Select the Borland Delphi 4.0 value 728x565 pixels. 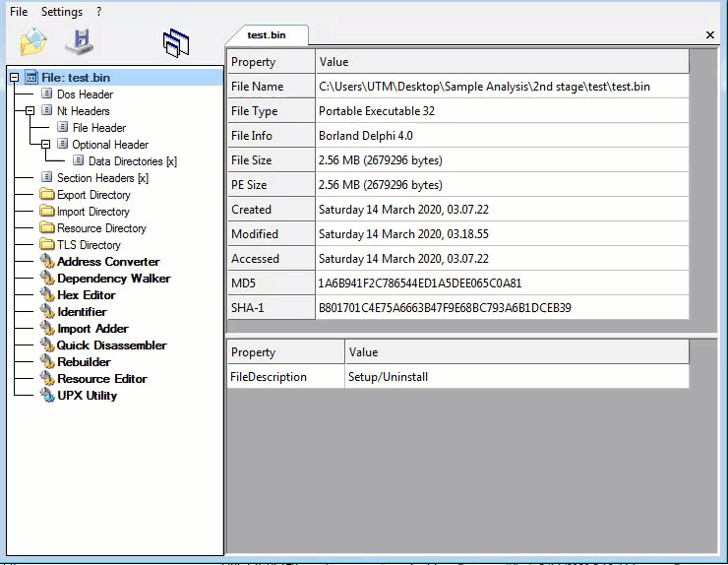tap(503, 136)
